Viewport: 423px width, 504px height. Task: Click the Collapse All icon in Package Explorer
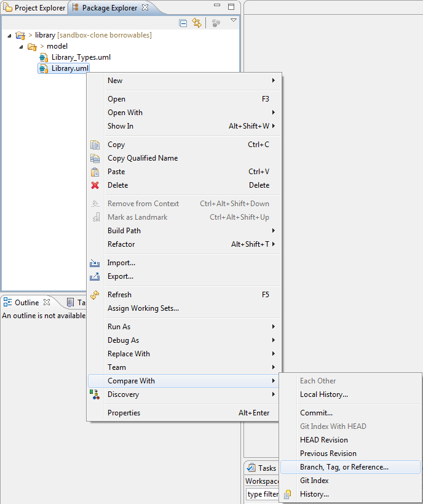pyautogui.click(x=183, y=23)
